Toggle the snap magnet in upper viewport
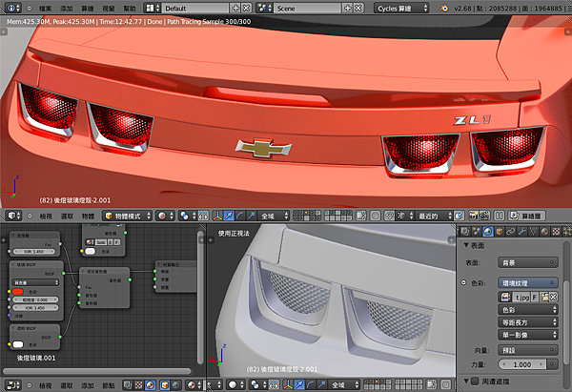 coord(389,217)
